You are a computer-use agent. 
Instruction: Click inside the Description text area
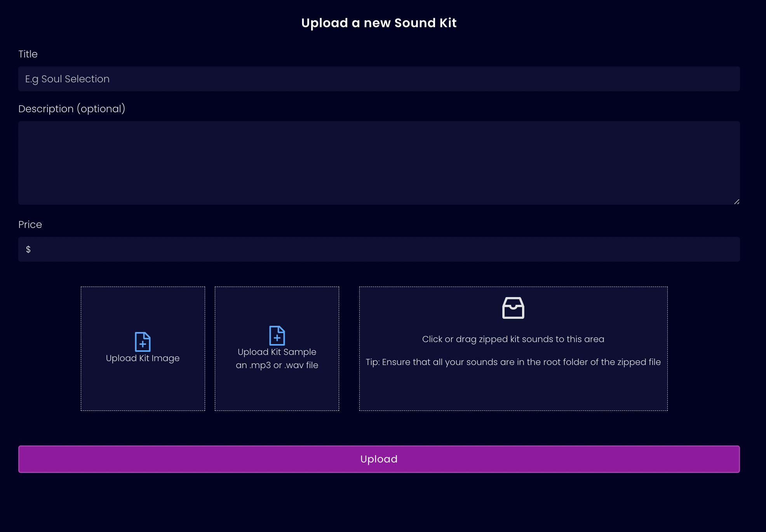379,163
